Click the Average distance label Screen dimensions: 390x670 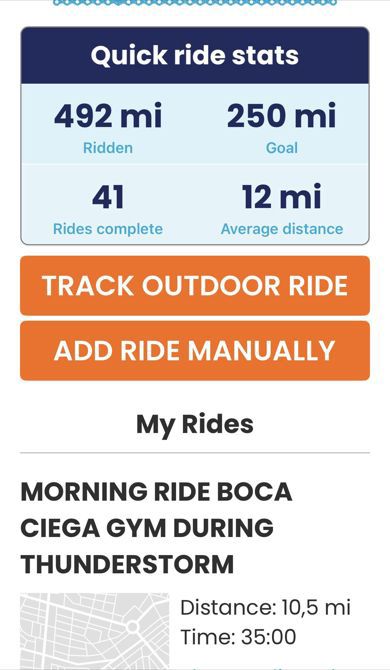tap(282, 229)
